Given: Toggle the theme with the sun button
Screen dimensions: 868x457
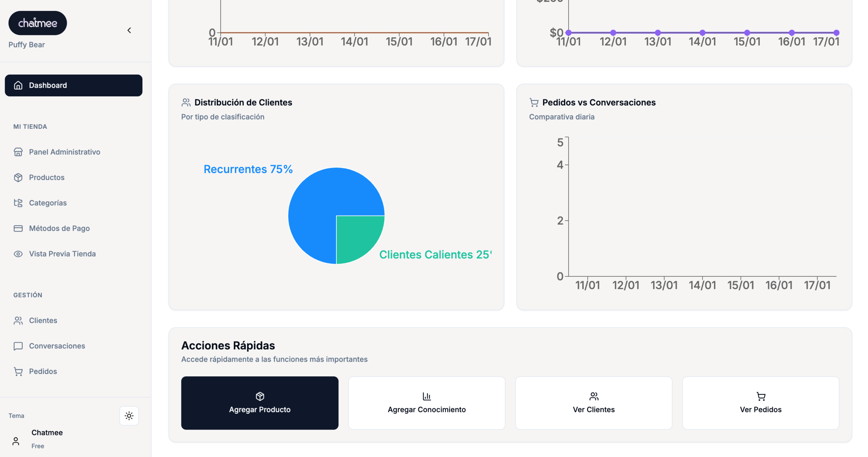Looking at the screenshot, I should [129, 416].
